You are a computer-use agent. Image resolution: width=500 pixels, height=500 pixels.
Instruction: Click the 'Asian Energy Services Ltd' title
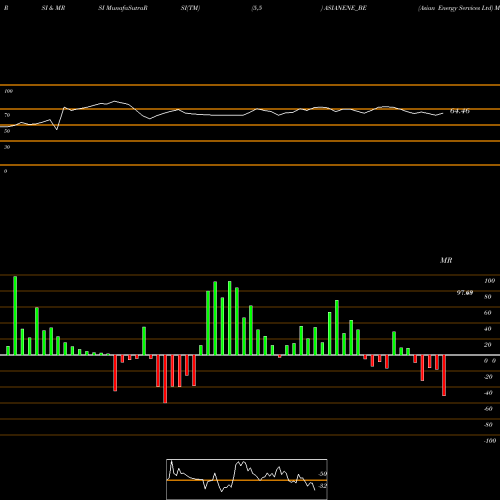tap(456, 8)
